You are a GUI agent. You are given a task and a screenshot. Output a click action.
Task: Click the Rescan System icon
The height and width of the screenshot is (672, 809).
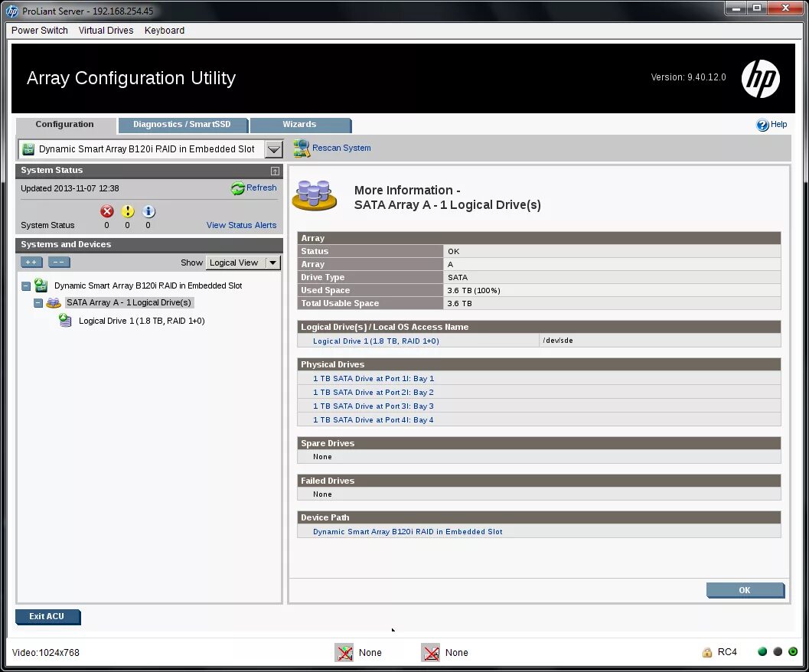(302, 148)
